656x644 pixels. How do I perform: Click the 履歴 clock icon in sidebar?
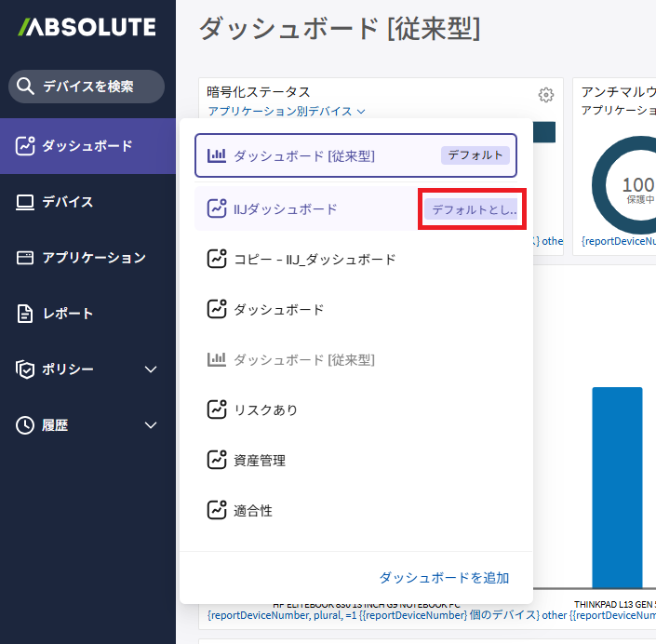click(25, 425)
